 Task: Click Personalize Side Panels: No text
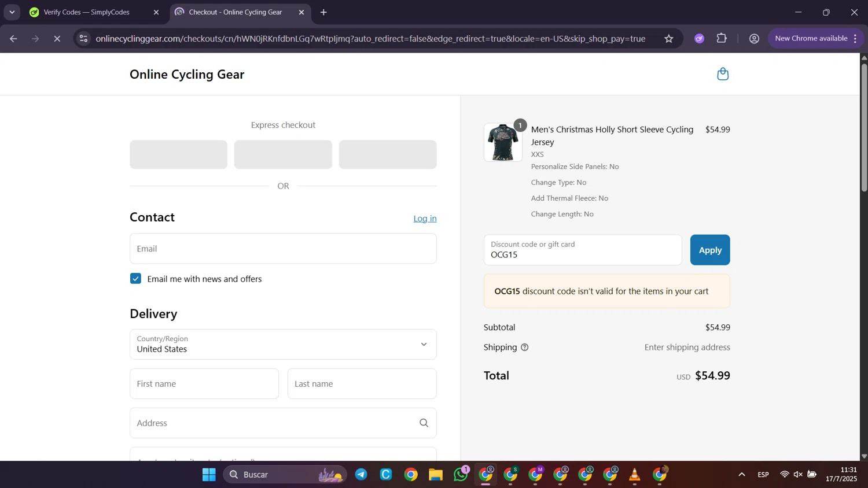[575, 167]
